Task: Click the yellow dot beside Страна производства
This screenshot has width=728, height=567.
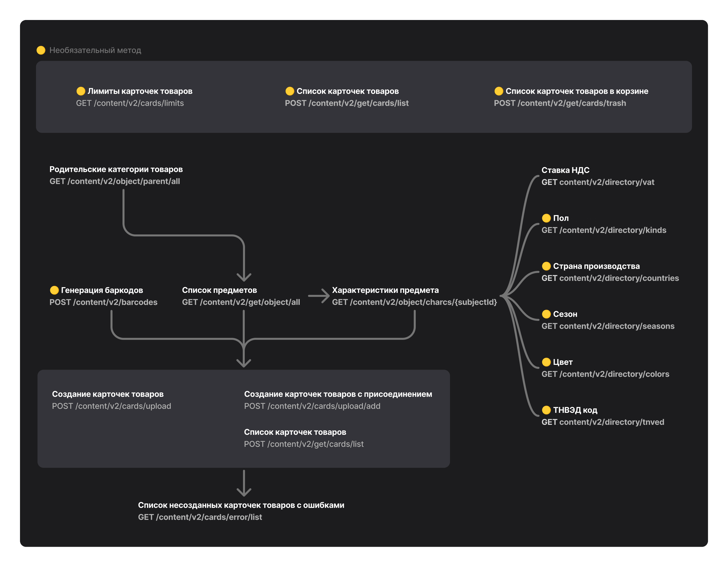Action: click(x=546, y=266)
